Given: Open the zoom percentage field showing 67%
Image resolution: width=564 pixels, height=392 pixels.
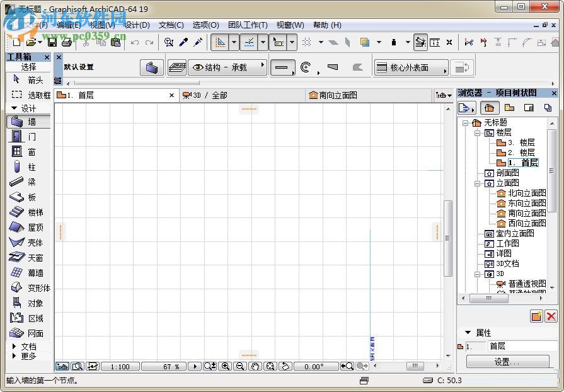Looking at the screenshot, I should tap(165, 366).
